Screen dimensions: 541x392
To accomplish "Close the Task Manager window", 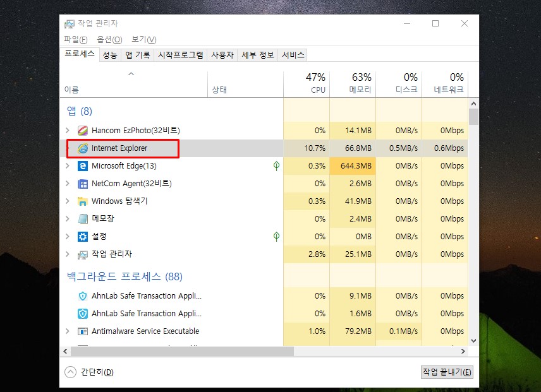I will coord(465,23).
